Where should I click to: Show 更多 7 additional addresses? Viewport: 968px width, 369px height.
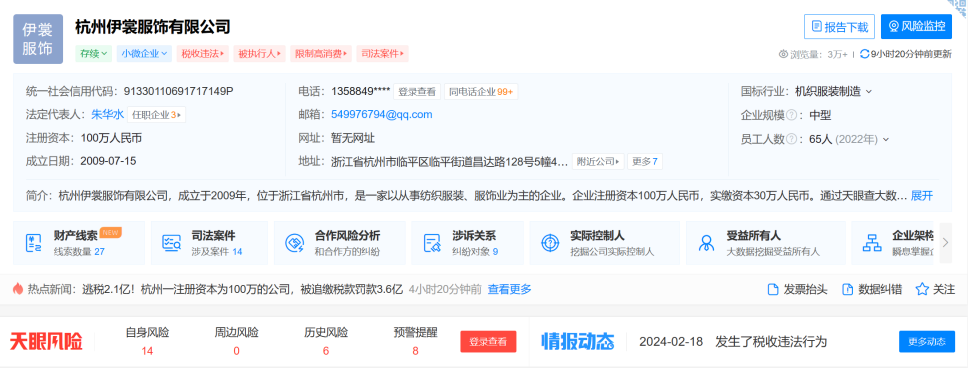(x=645, y=162)
